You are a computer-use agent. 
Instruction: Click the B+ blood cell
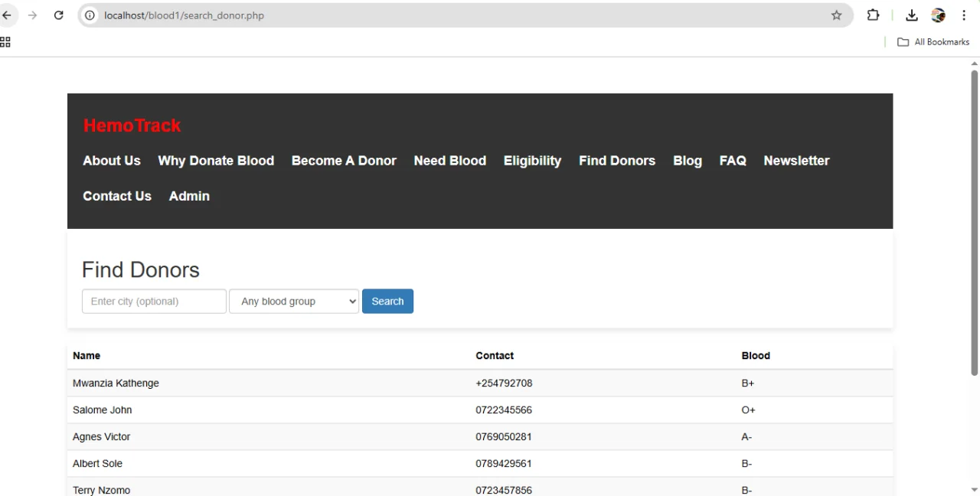pos(748,383)
